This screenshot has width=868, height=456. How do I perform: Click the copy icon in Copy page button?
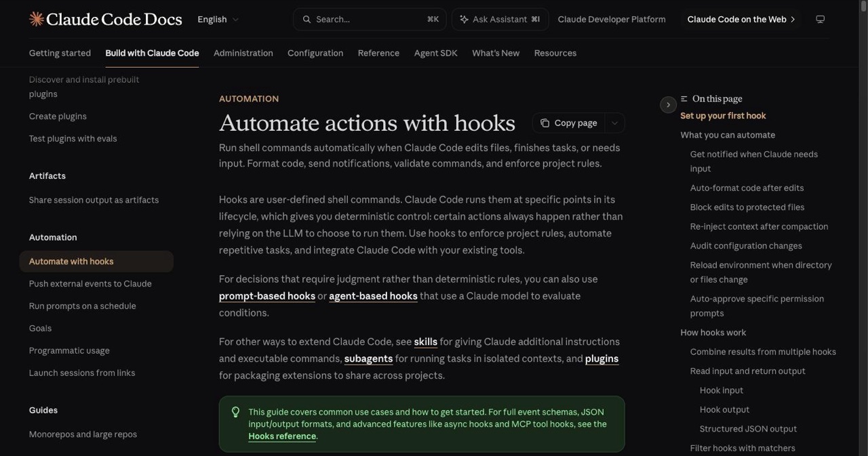(545, 123)
